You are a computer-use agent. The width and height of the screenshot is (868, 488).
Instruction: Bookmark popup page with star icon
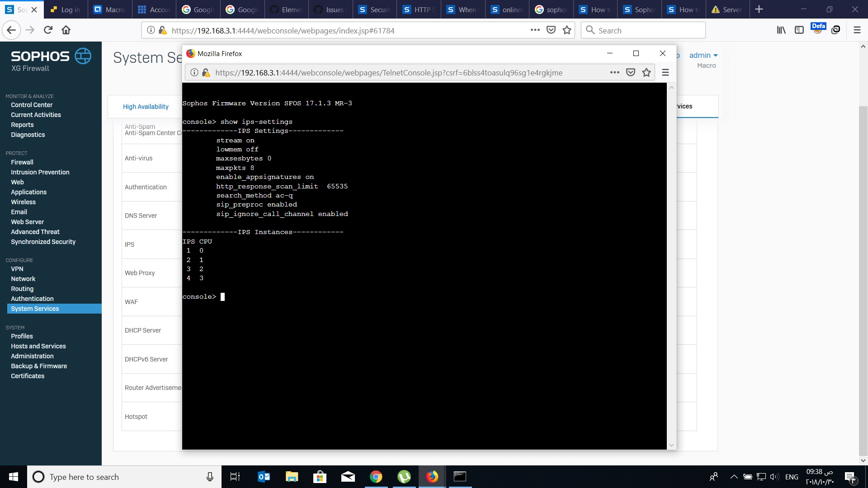[646, 72]
